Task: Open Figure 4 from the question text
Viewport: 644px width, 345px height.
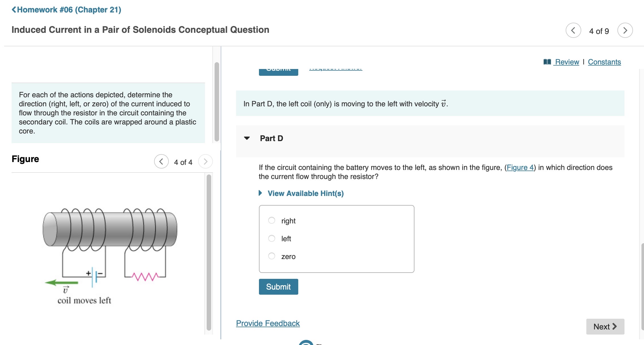Action: pyautogui.click(x=520, y=167)
